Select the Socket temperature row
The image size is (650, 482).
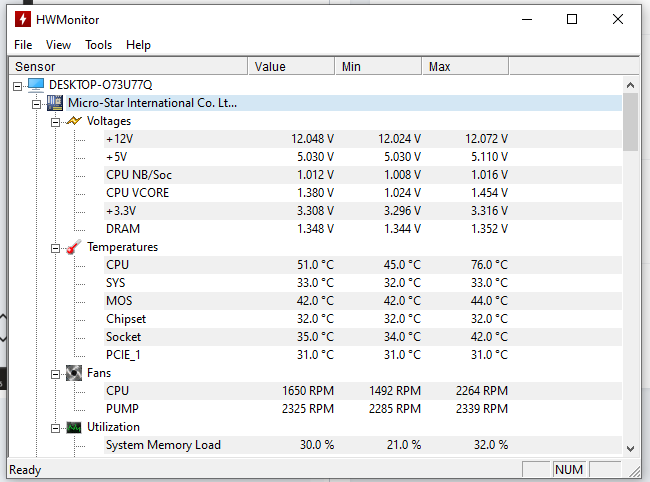(363, 337)
